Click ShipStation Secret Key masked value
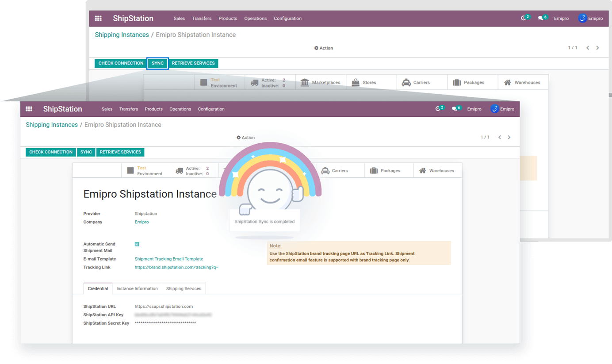This screenshot has height=364, width=612. [x=165, y=323]
